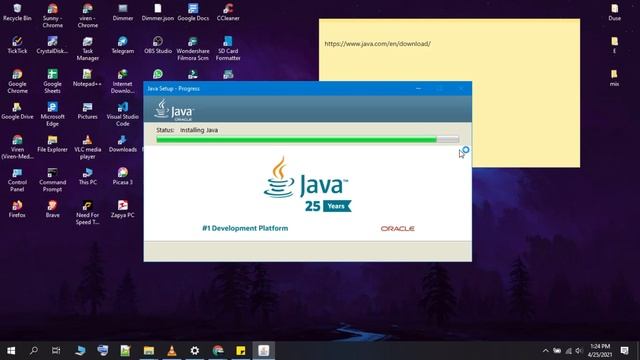Click the Java installer taskbar button
The height and width of the screenshot is (360, 640).
pyautogui.click(x=264, y=350)
